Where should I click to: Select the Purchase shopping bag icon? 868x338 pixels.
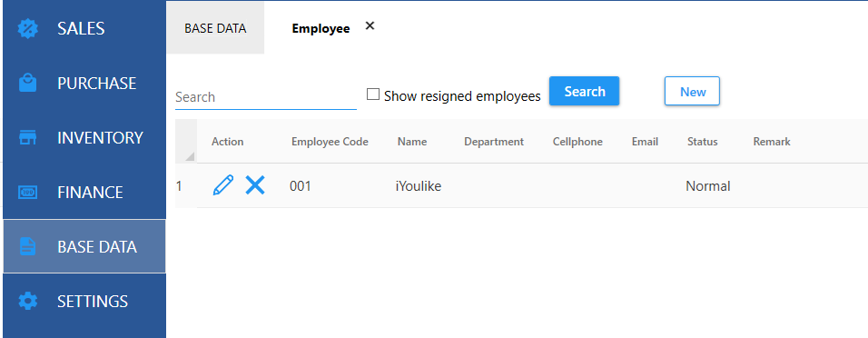(27, 83)
